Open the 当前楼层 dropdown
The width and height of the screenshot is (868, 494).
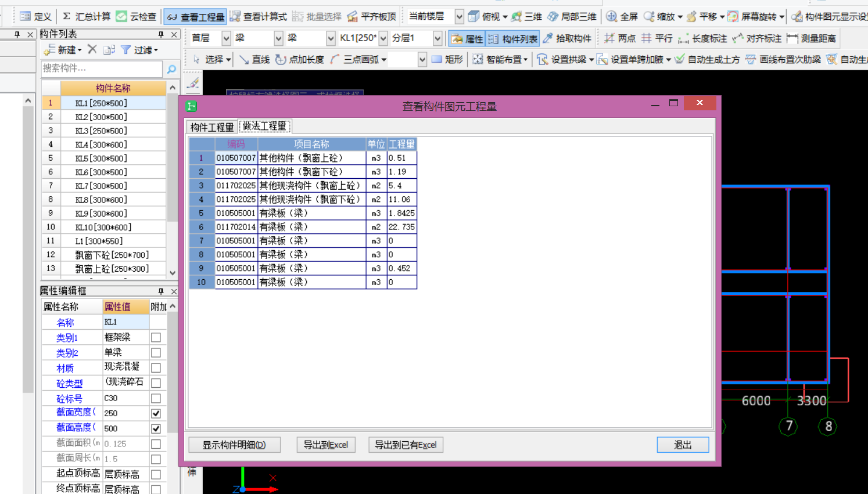[459, 16]
